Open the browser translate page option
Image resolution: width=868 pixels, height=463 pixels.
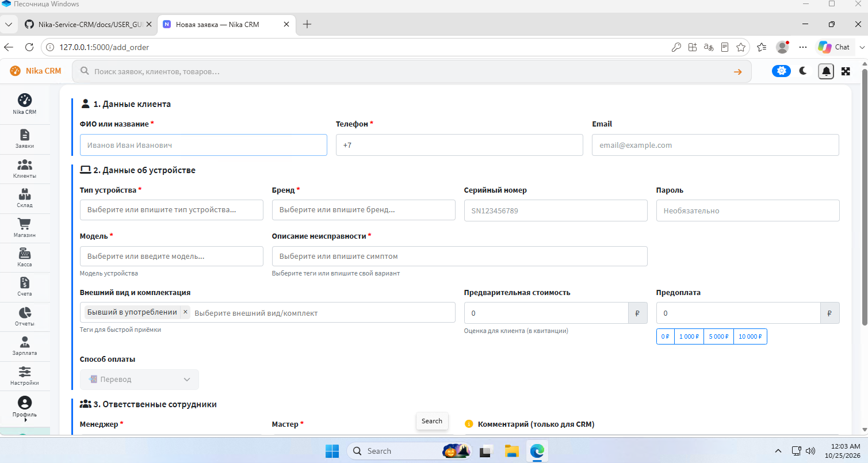point(709,47)
